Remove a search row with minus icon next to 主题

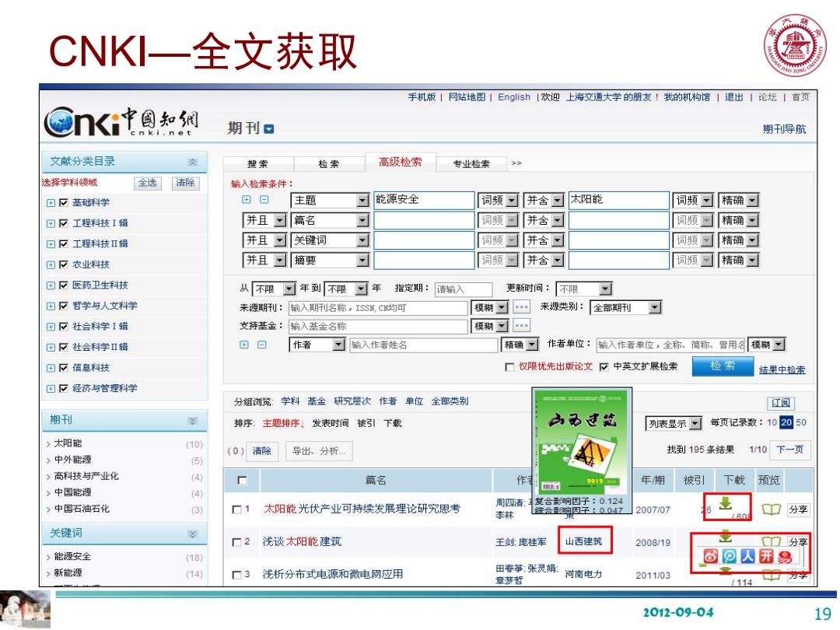point(264,199)
